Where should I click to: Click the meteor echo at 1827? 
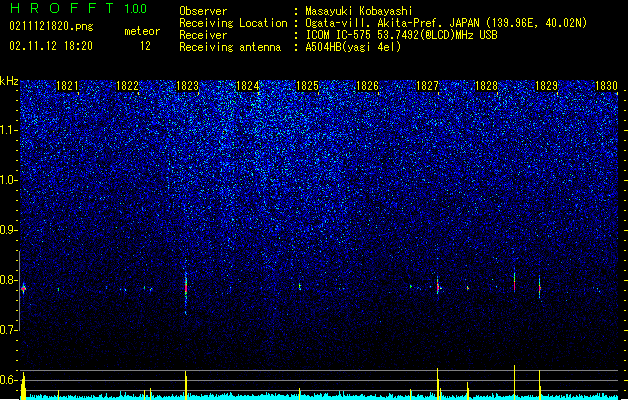point(438,286)
